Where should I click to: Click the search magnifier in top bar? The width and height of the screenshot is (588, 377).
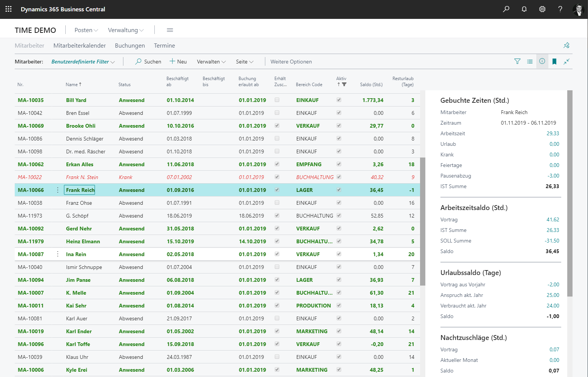[506, 9]
